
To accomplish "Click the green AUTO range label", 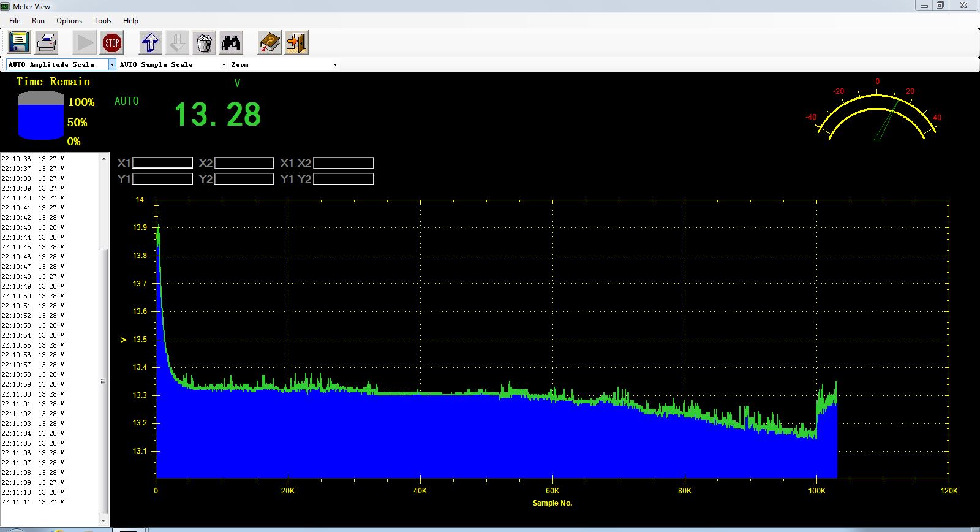I will tap(127, 101).
